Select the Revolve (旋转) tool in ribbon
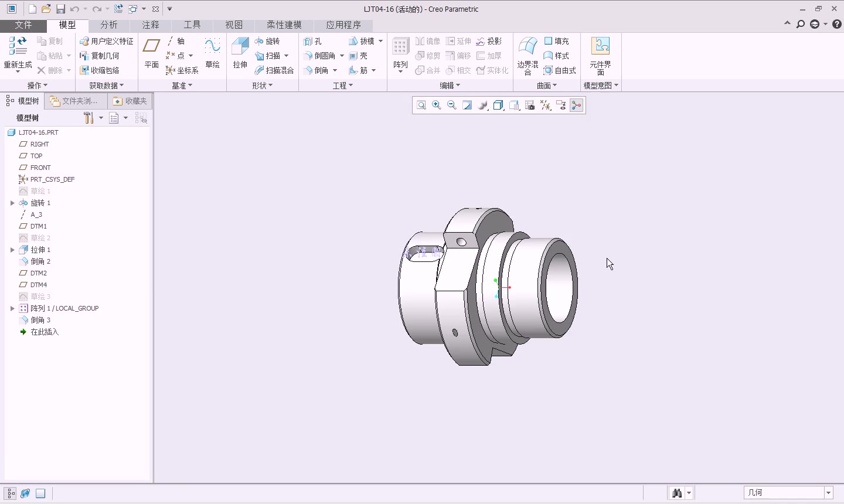 [x=267, y=41]
